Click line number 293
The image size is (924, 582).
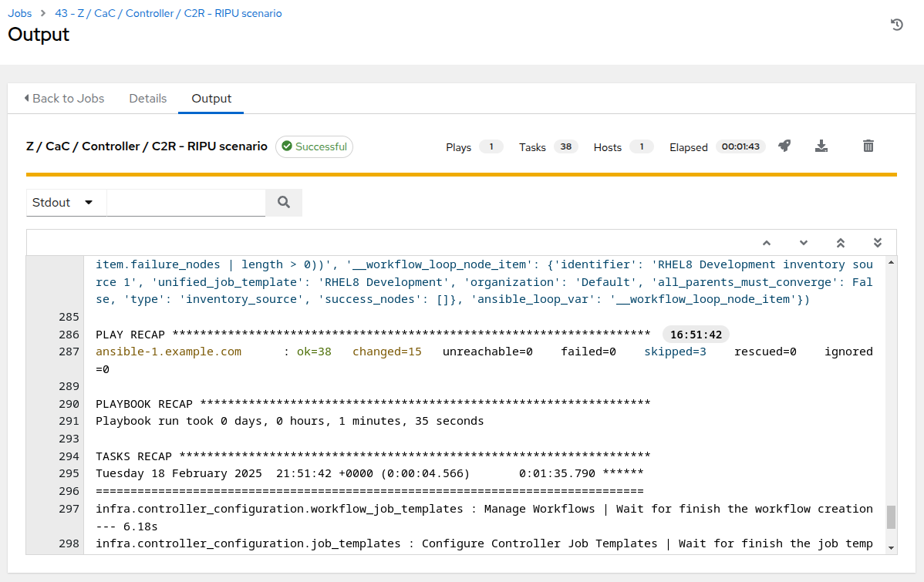click(x=69, y=439)
